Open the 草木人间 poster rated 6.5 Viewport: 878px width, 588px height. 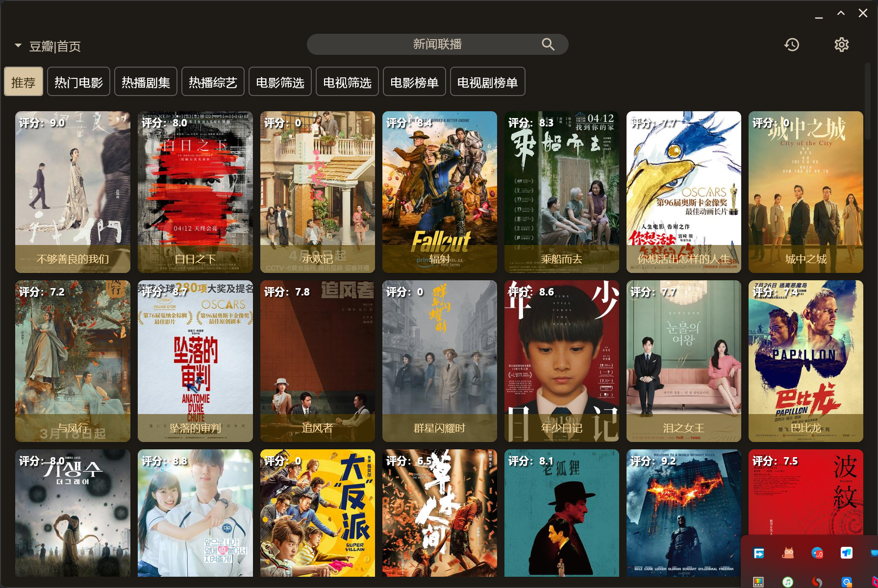(439, 513)
